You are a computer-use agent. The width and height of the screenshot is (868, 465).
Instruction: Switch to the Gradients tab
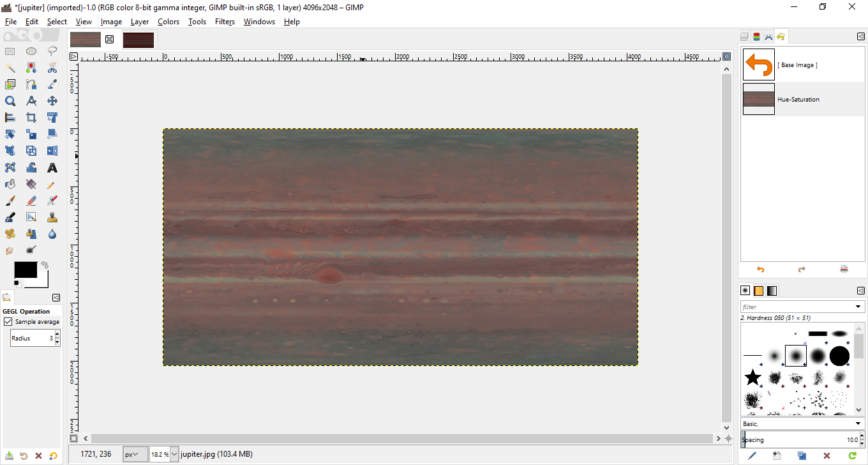tap(772, 290)
